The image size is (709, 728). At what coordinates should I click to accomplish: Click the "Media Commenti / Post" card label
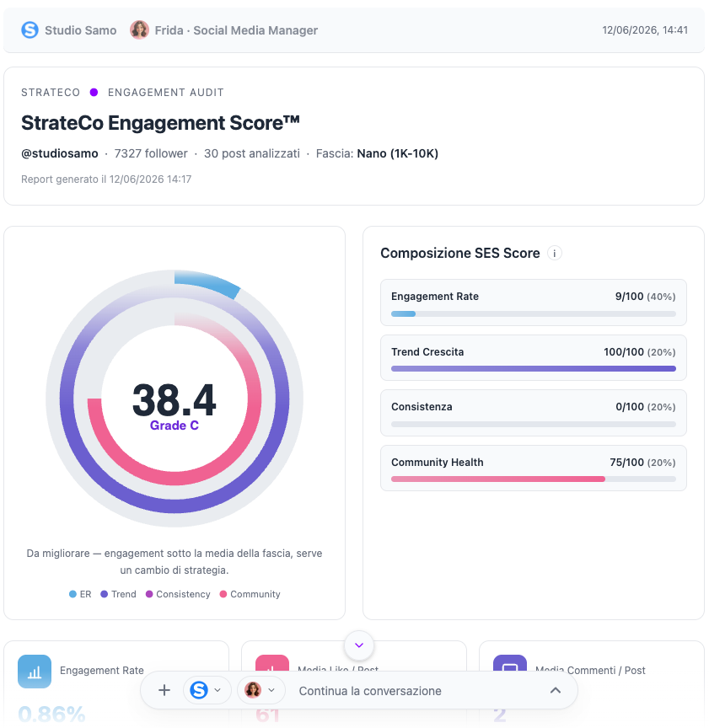pos(590,671)
